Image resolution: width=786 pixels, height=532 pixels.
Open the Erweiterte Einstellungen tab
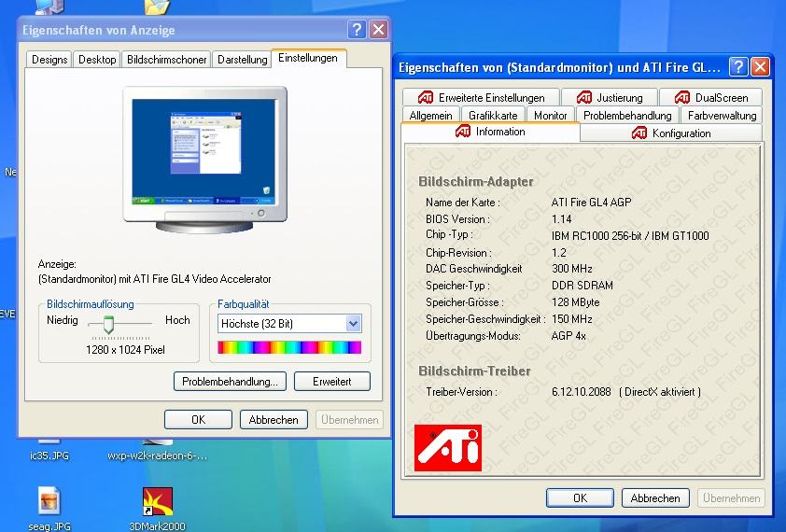point(481,97)
